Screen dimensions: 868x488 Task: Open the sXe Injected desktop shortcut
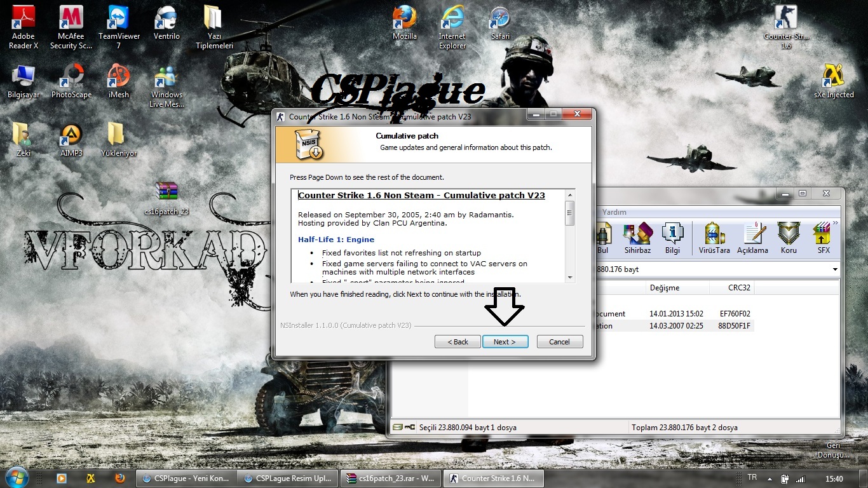point(833,81)
